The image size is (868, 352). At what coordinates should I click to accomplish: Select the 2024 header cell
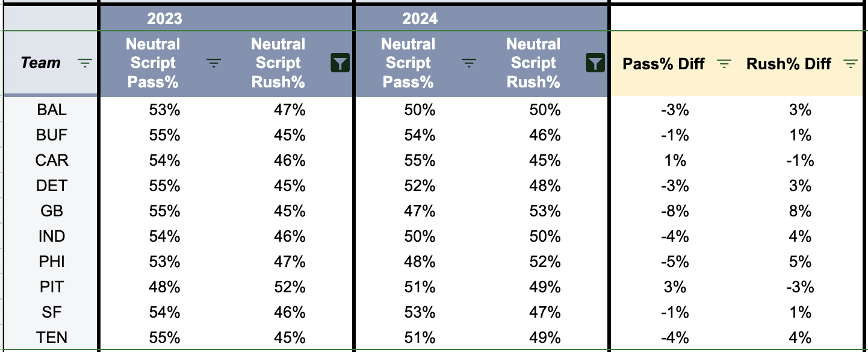[420, 18]
